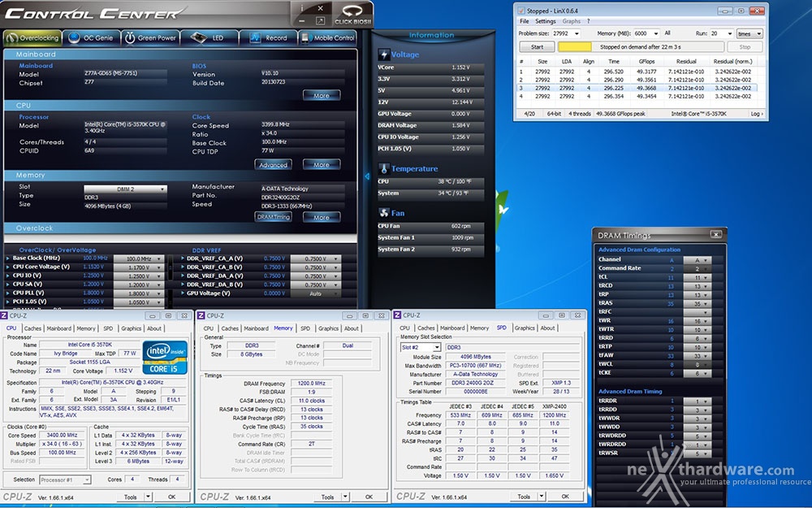Image resolution: width=812 pixels, height=508 pixels.
Task: Click OK in the middle CPU-Z window
Action: click(x=369, y=497)
